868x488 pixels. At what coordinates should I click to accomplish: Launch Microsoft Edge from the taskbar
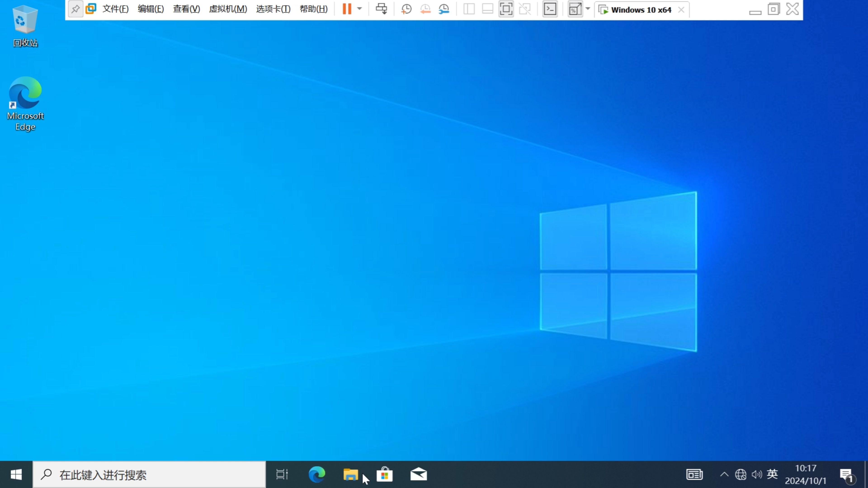pos(317,474)
